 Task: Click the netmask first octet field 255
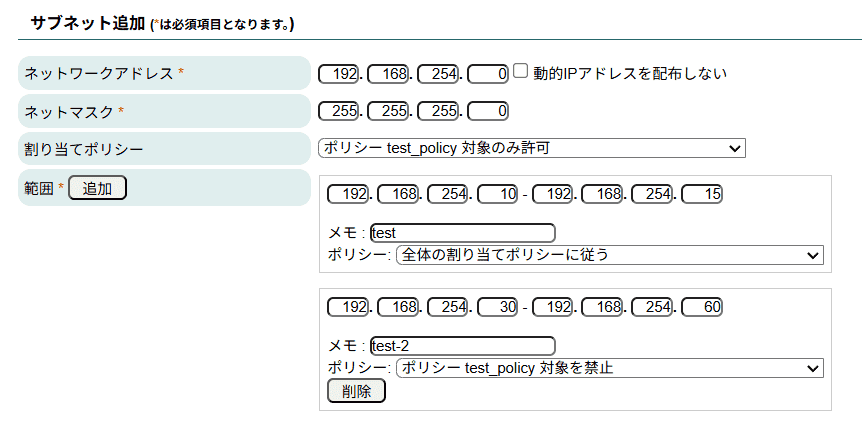point(339,112)
